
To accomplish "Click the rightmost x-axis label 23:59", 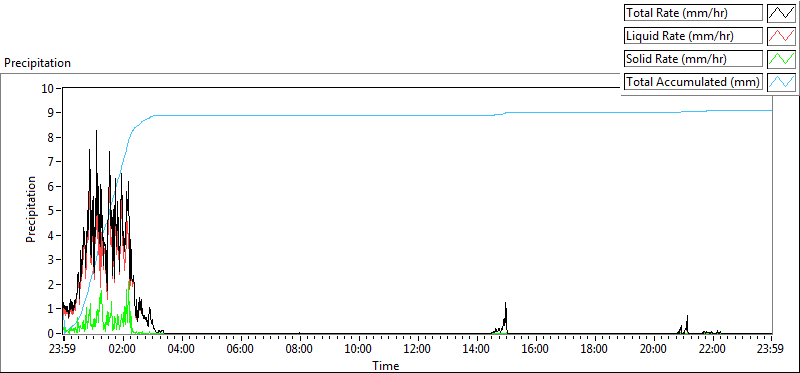I will (x=771, y=350).
